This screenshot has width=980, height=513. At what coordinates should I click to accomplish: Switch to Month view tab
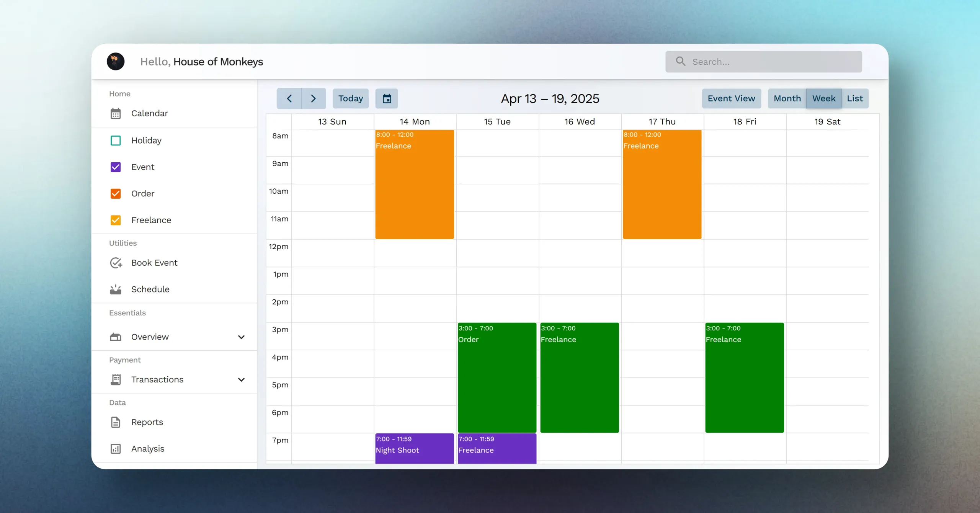tap(787, 98)
